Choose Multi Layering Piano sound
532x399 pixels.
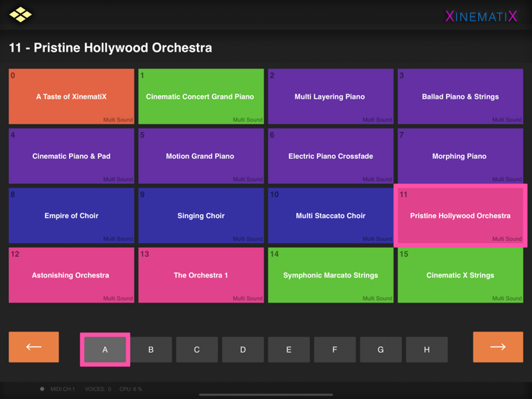click(x=331, y=97)
